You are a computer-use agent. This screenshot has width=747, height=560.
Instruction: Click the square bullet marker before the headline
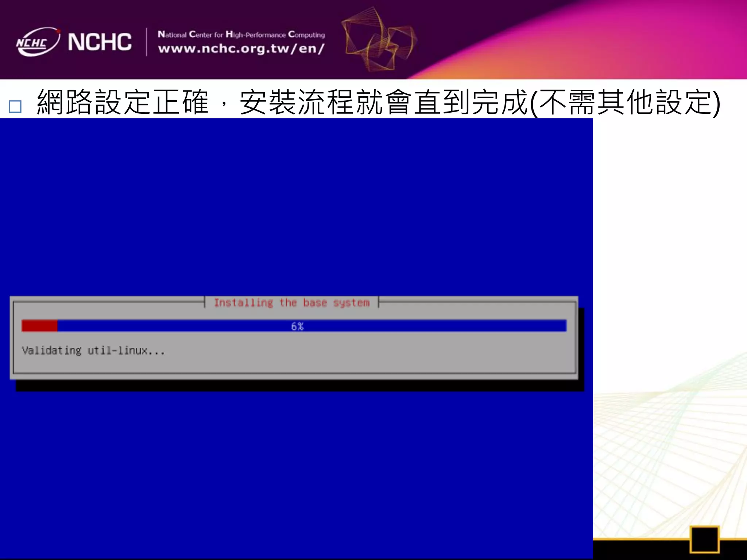(15, 106)
